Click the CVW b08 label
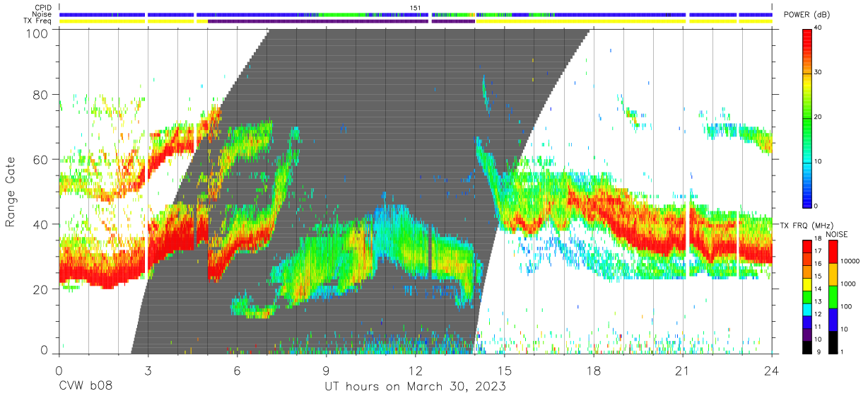Viewport: 868px width, 401px height. point(86,387)
